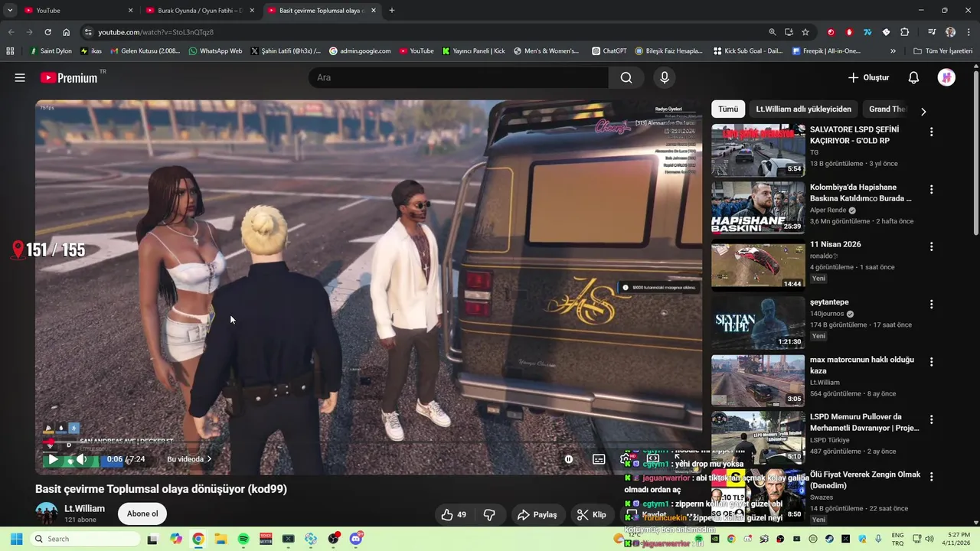Go to YouTube Premium home logo
This screenshot has width=980, height=551.
(x=69, y=77)
